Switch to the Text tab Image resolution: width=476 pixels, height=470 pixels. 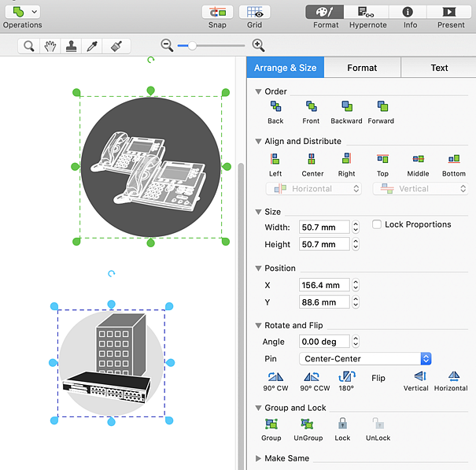[439, 68]
